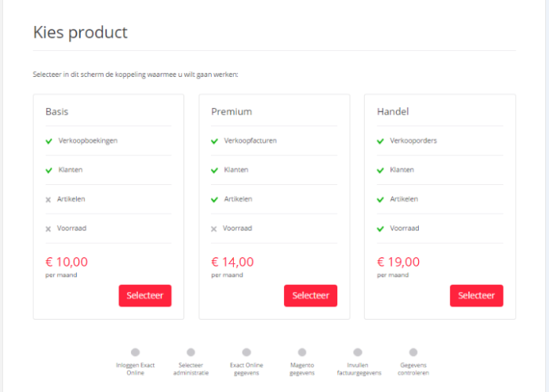Click the green check beside Verkoopboekingen

tap(49, 141)
